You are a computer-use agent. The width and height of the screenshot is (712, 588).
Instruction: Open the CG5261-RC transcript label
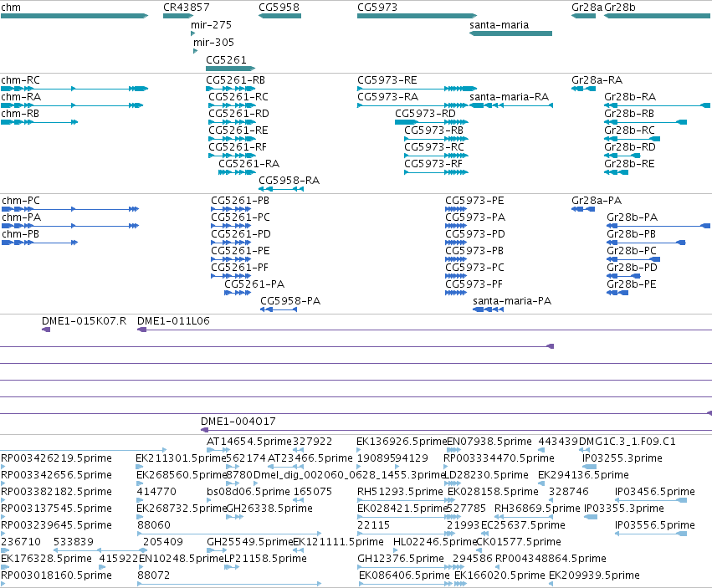click(x=238, y=97)
